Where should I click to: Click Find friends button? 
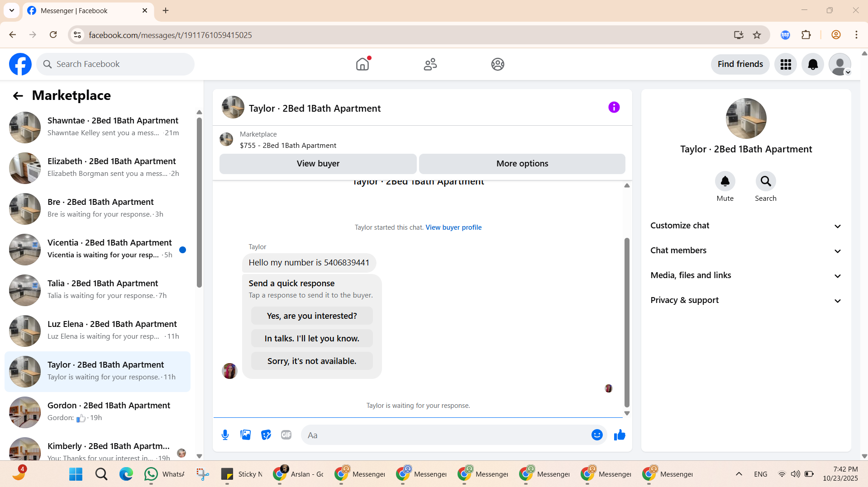[740, 64]
